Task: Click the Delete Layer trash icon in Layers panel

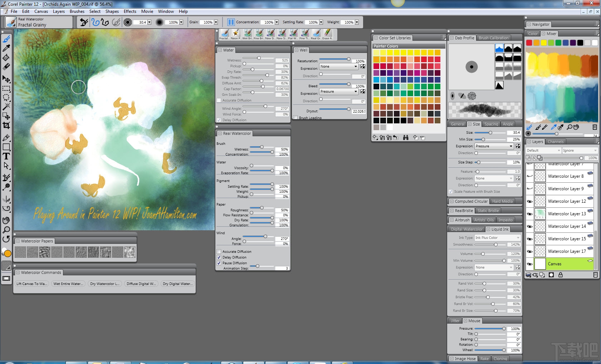Action: pyautogui.click(x=595, y=275)
